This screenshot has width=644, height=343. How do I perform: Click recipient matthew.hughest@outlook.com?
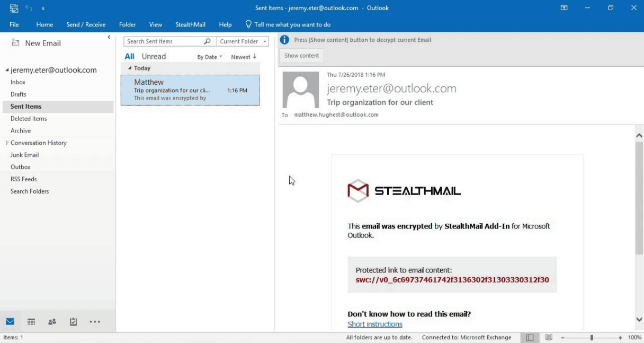(x=336, y=115)
